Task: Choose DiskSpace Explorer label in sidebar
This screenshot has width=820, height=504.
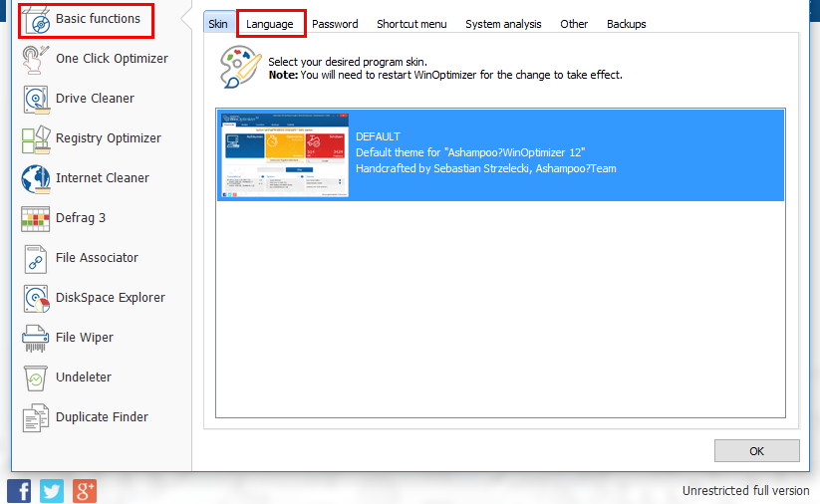Action: coord(111,298)
